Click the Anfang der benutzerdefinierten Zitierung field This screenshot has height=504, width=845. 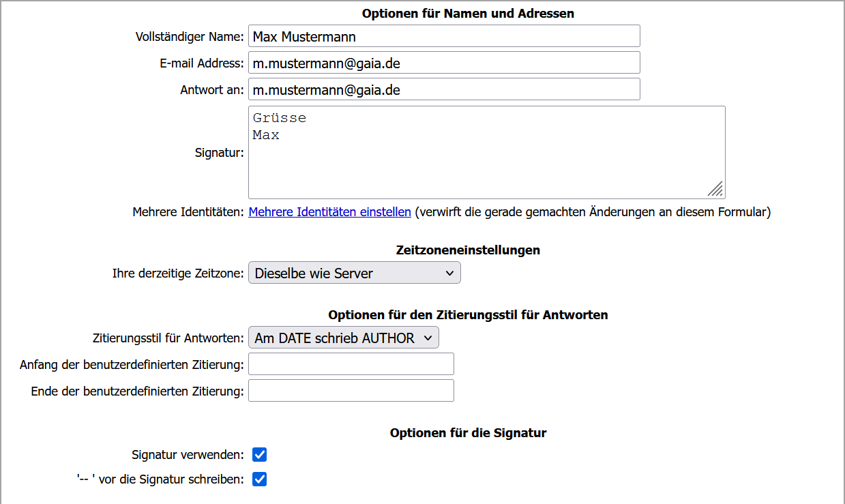[x=351, y=364]
